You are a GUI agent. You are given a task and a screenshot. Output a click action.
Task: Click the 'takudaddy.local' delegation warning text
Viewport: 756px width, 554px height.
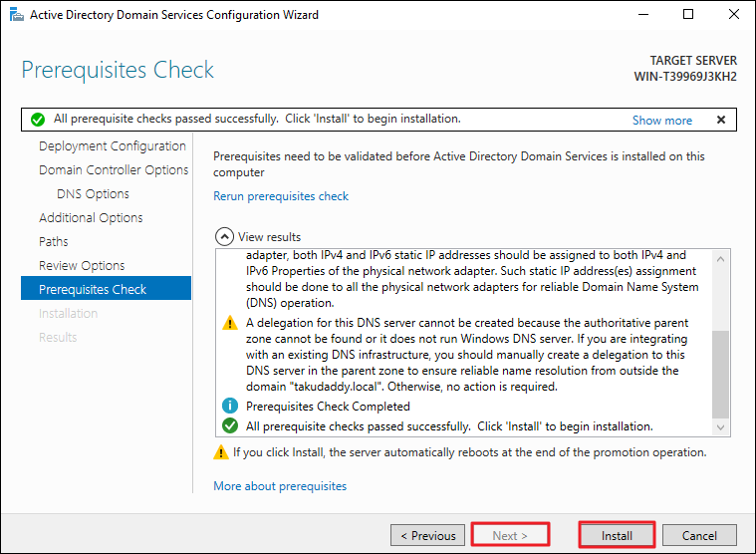coord(466,355)
